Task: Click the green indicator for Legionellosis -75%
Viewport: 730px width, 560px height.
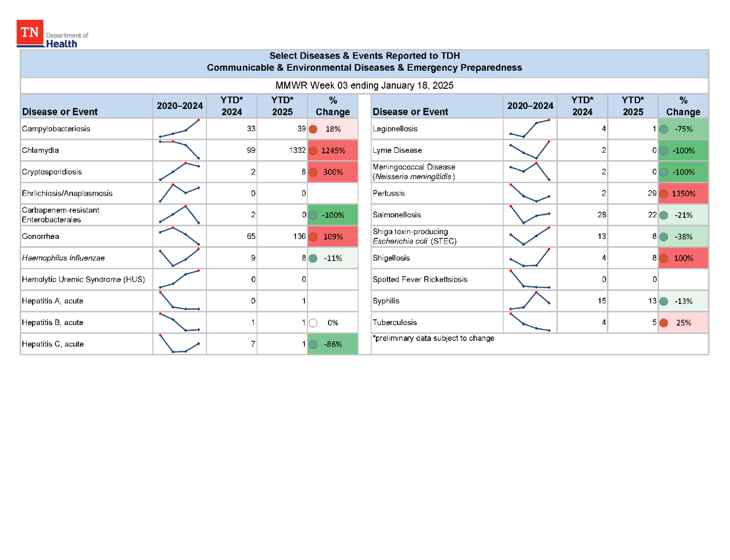Action: coord(663,129)
